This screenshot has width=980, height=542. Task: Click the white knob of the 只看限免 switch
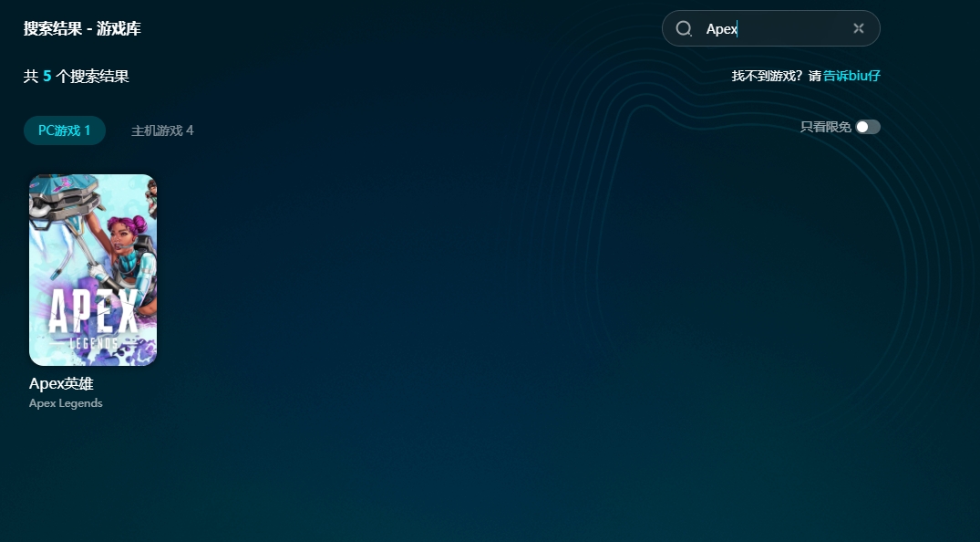(862, 127)
